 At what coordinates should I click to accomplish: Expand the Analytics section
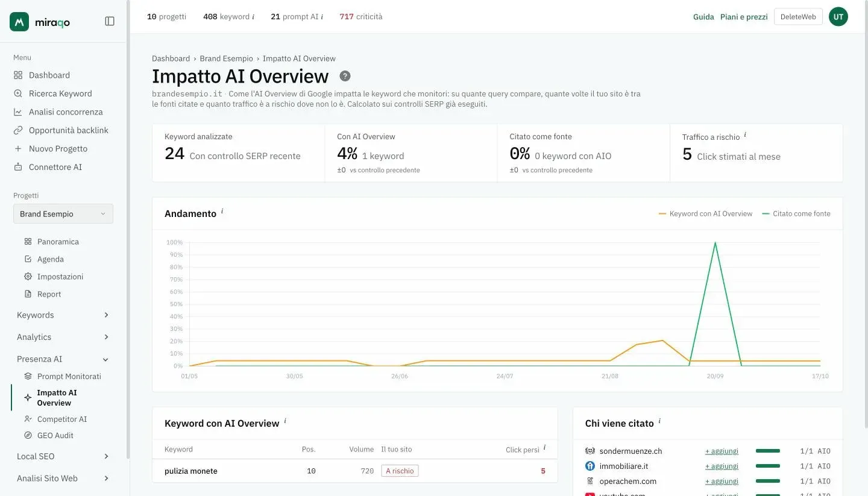(x=63, y=337)
